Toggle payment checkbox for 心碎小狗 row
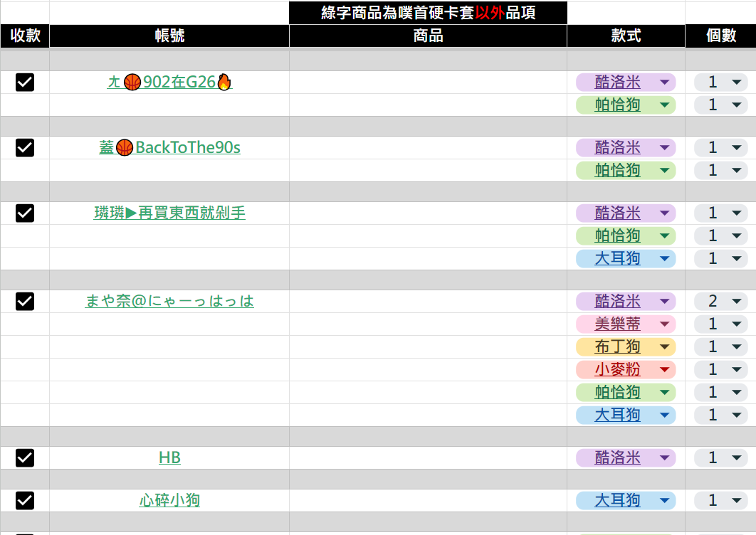 [x=25, y=500]
